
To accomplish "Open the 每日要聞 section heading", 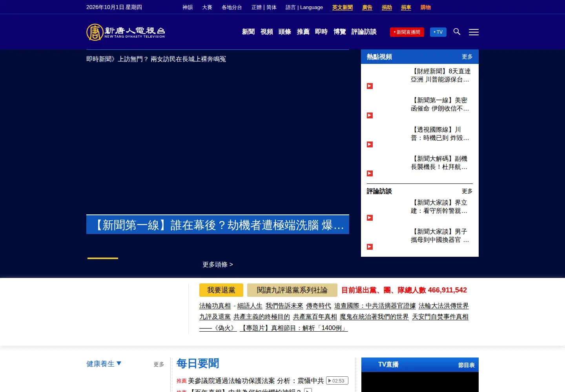I will coord(198,363).
